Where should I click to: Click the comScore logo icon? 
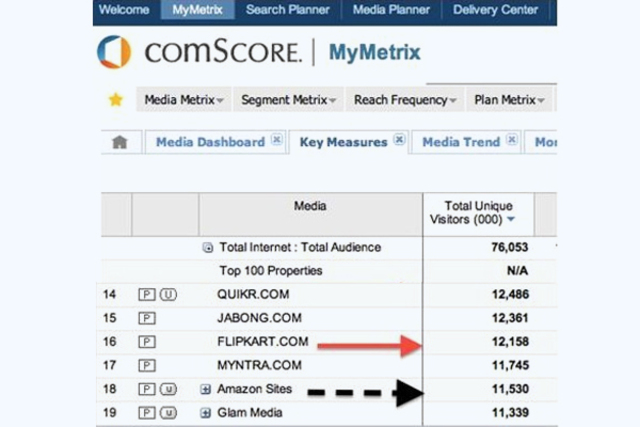[114, 52]
